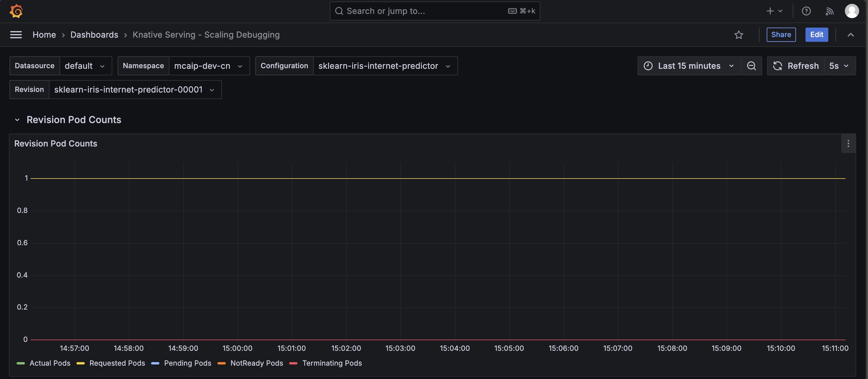This screenshot has height=379, width=868.
Task: Toggle Requested Pods series in legend
Action: (x=117, y=363)
